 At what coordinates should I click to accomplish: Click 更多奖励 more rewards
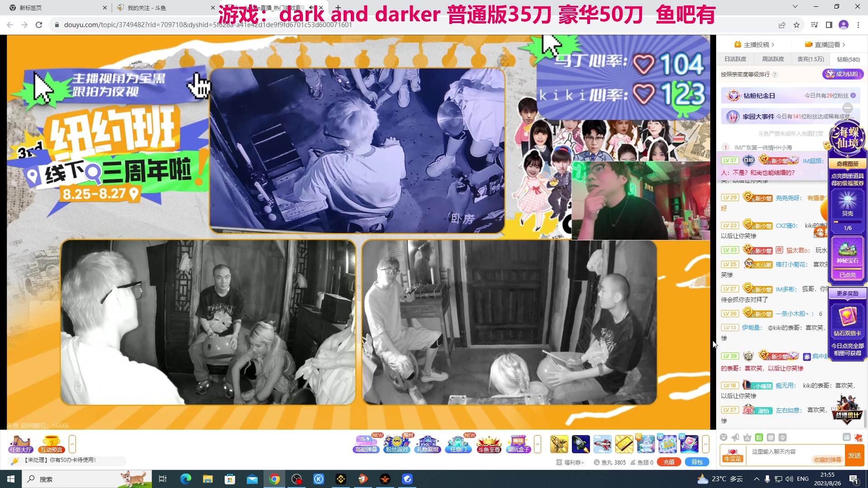point(847,294)
